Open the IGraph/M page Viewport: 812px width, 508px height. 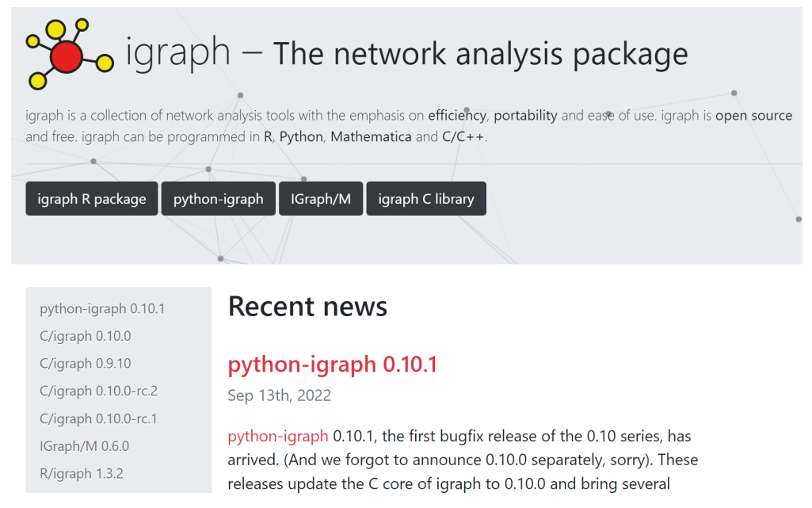coord(320,198)
